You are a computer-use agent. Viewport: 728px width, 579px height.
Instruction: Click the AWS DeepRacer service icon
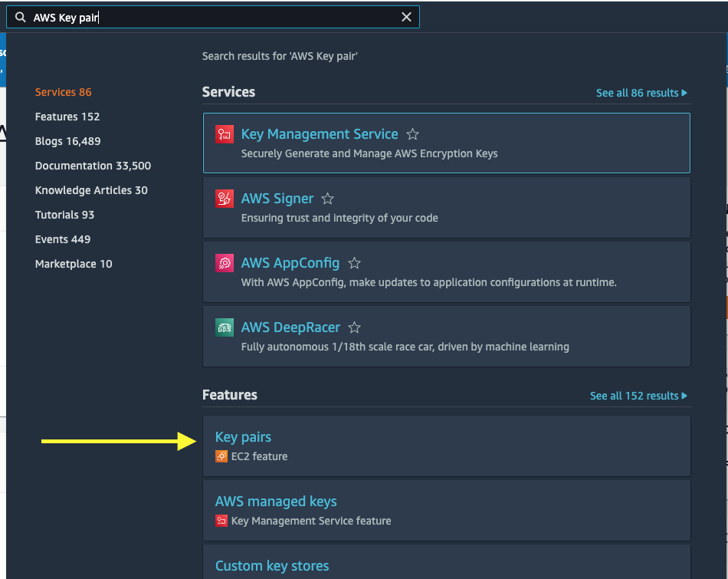tap(225, 327)
